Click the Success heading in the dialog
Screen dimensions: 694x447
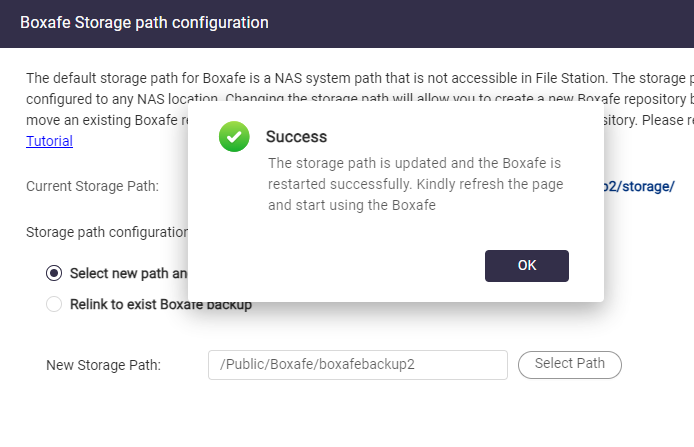pos(296,137)
